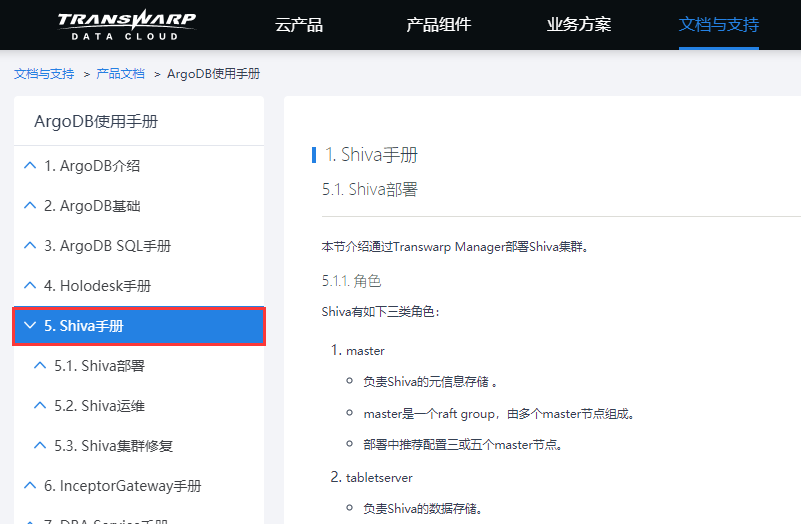
Task: Click the Transwarp Data Cloud logo
Action: coord(126,25)
